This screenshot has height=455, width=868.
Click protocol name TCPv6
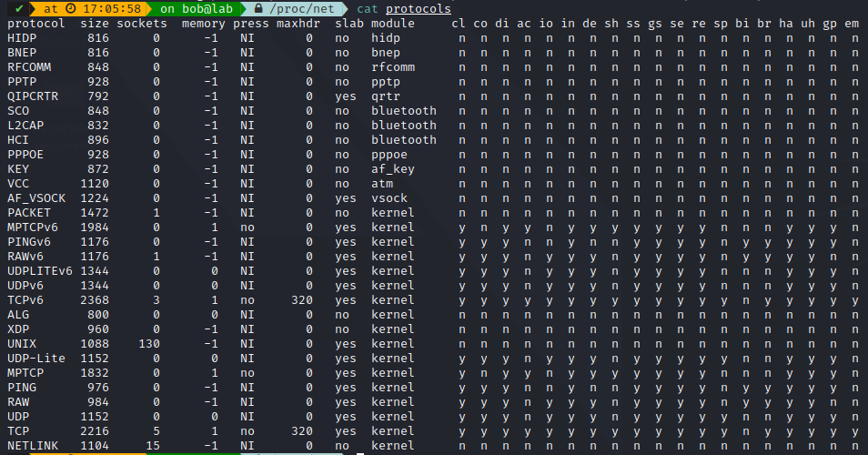(x=25, y=300)
